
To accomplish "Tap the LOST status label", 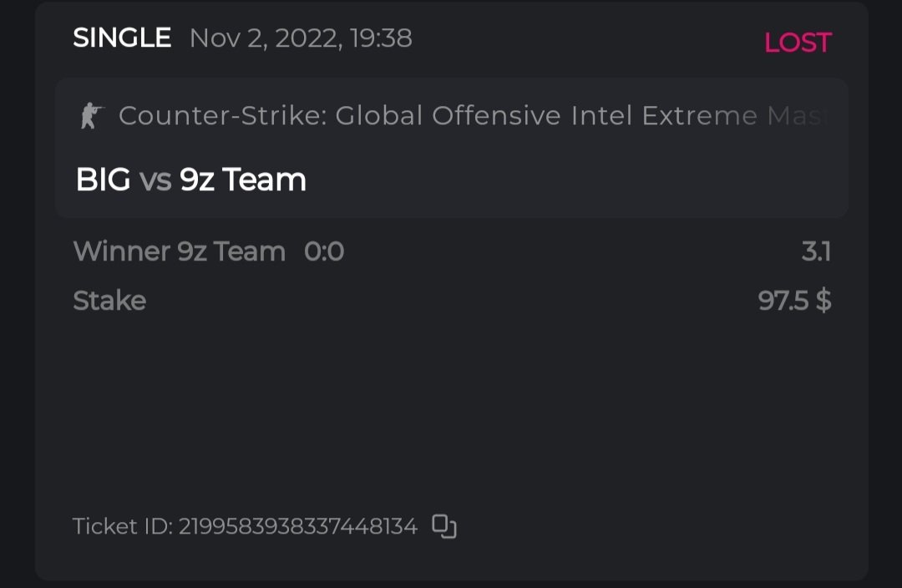I will (x=798, y=43).
